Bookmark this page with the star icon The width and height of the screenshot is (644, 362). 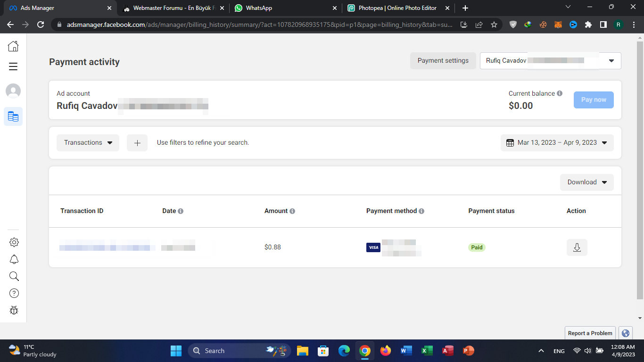pos(494,25)
